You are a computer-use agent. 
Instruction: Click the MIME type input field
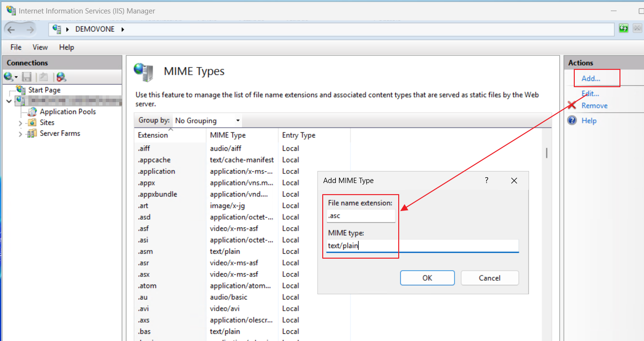coord(422,246)
